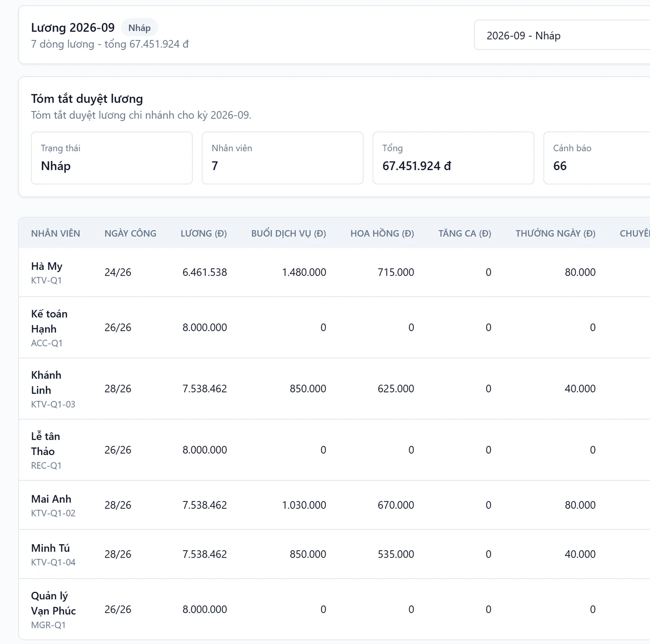Click Hà My's salary 6.461.538
Viewport: 650px width, 644px height.
205,272
